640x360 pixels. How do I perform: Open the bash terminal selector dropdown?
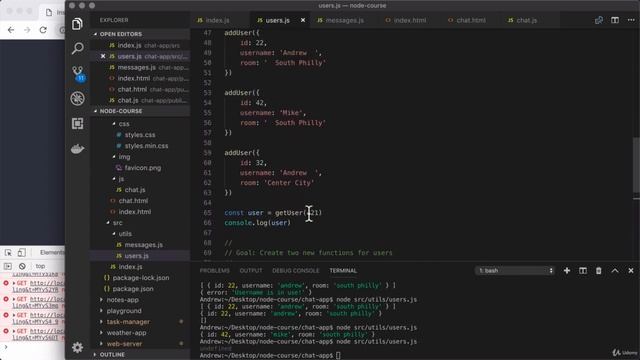tap(515, 271)
